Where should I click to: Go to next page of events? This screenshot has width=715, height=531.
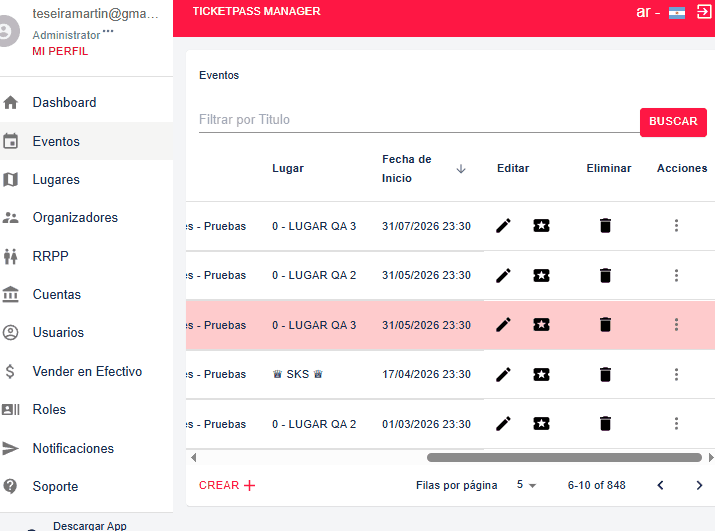pos(699,485)
